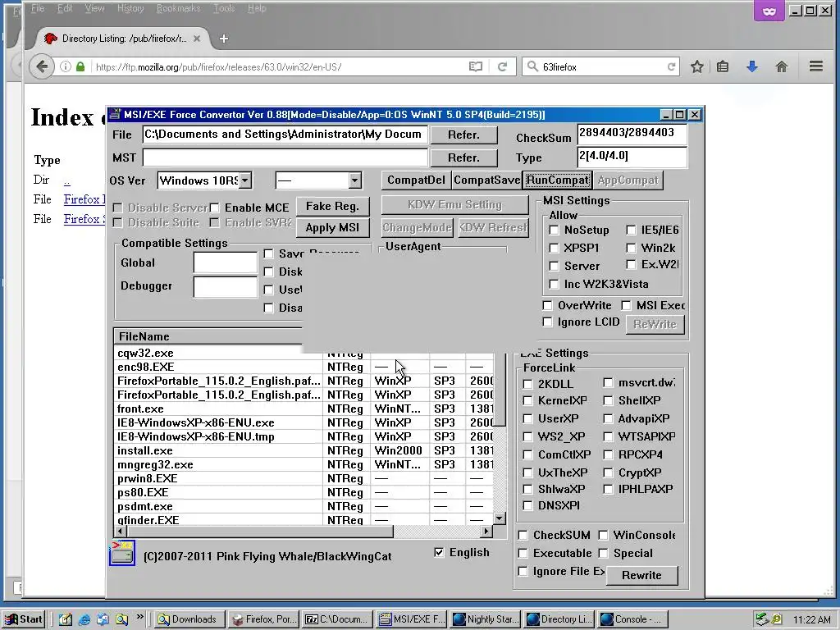Click the parent directory '..' link
The height and width of the screenshot is (630, 840).
(x=66, y=180)
